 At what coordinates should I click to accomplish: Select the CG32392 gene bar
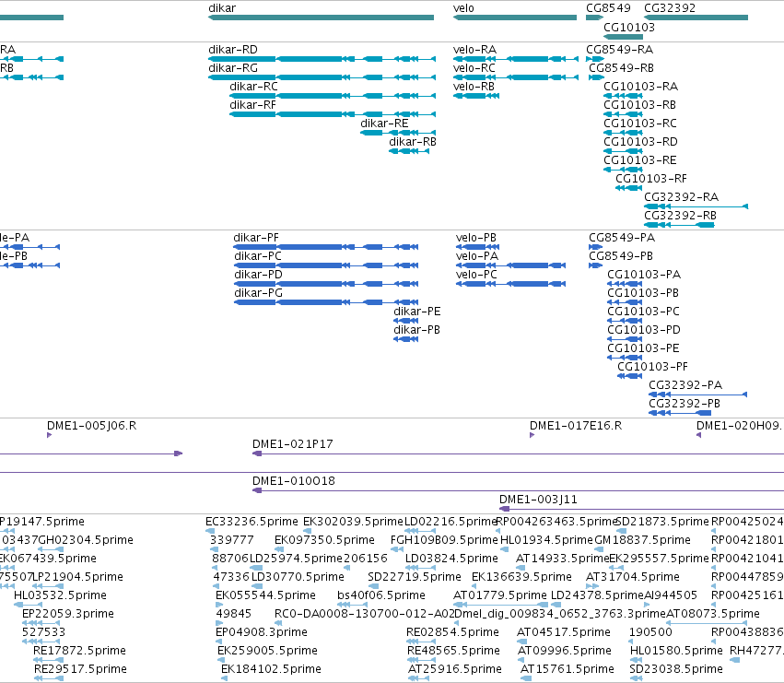[696, 18]
